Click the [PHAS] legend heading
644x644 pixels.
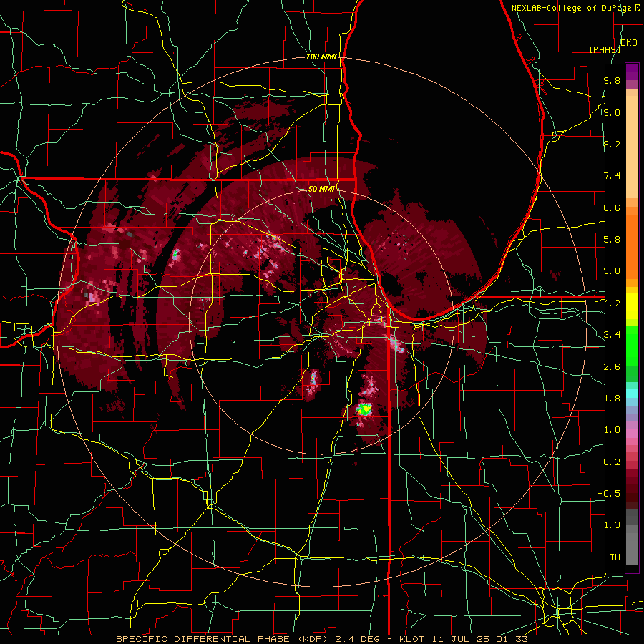click(605, 49)
